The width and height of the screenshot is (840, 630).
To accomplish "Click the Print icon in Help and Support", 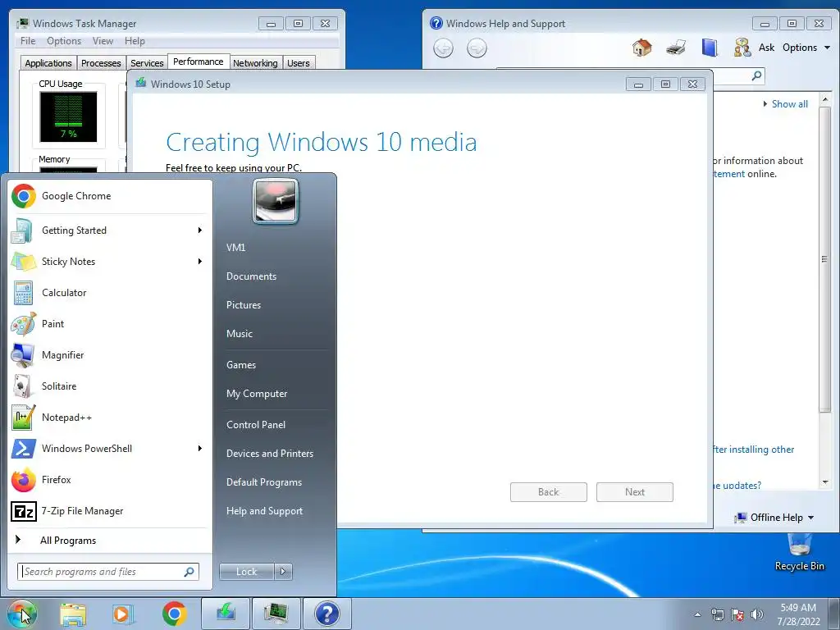I will point(676,48).
